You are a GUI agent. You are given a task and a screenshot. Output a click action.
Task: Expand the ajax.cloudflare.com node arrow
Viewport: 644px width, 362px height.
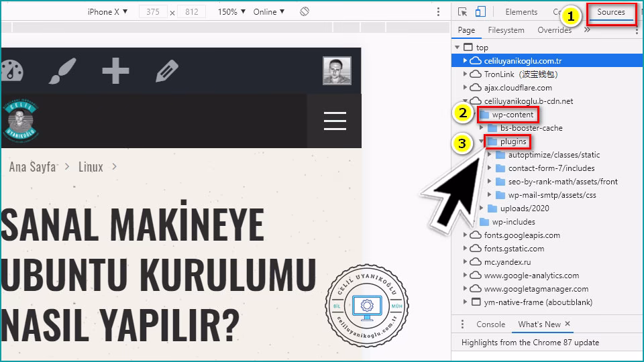pos(465,87)
